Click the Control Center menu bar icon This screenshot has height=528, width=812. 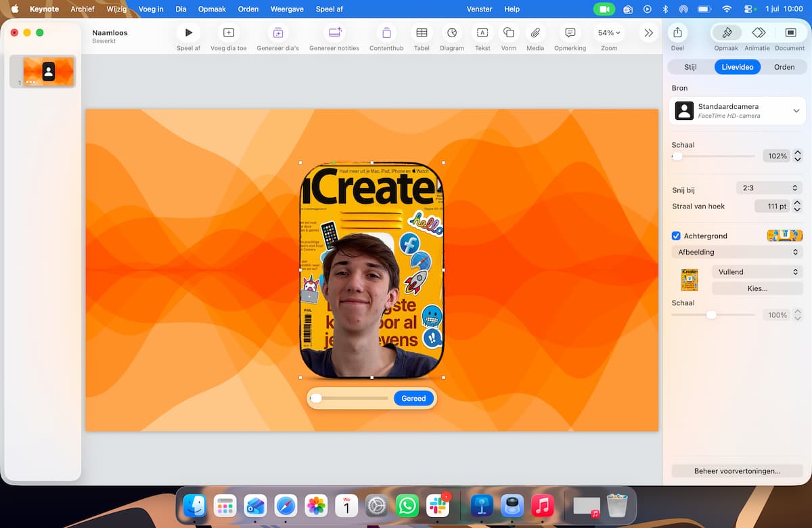pyautogui.click(x=748, y=9)
